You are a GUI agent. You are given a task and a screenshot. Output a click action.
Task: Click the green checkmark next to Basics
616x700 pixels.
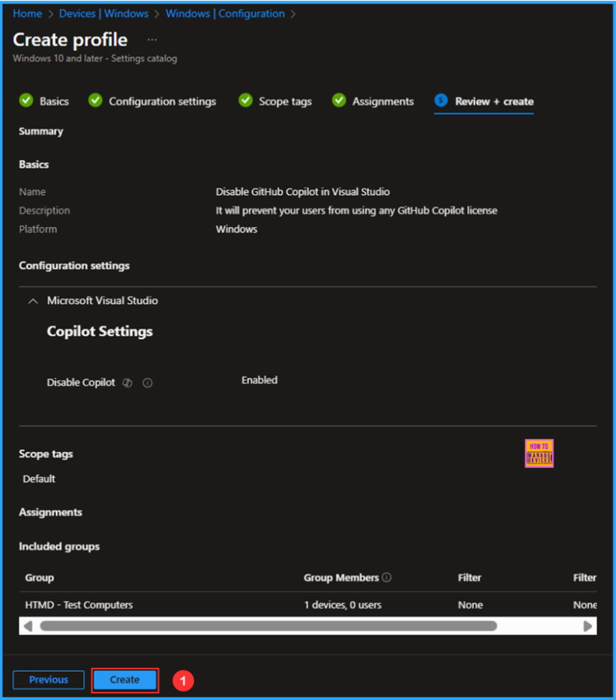[x=27, y=100]
